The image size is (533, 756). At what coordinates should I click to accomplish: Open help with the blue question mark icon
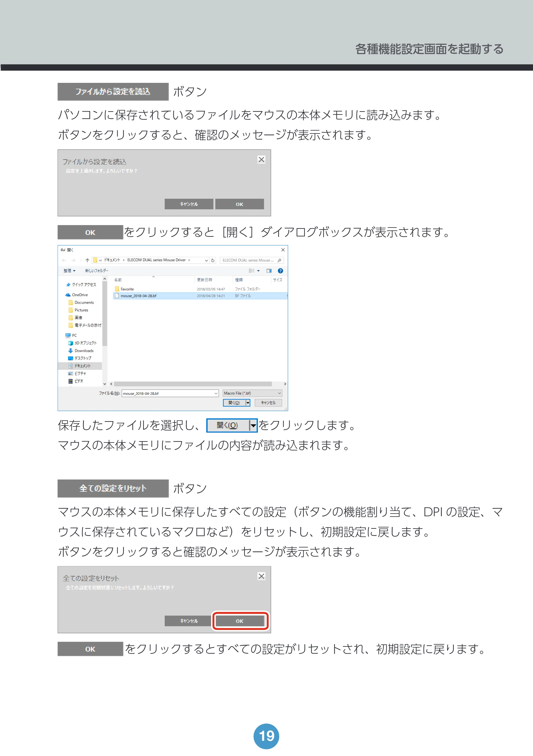tap(280, 271)
